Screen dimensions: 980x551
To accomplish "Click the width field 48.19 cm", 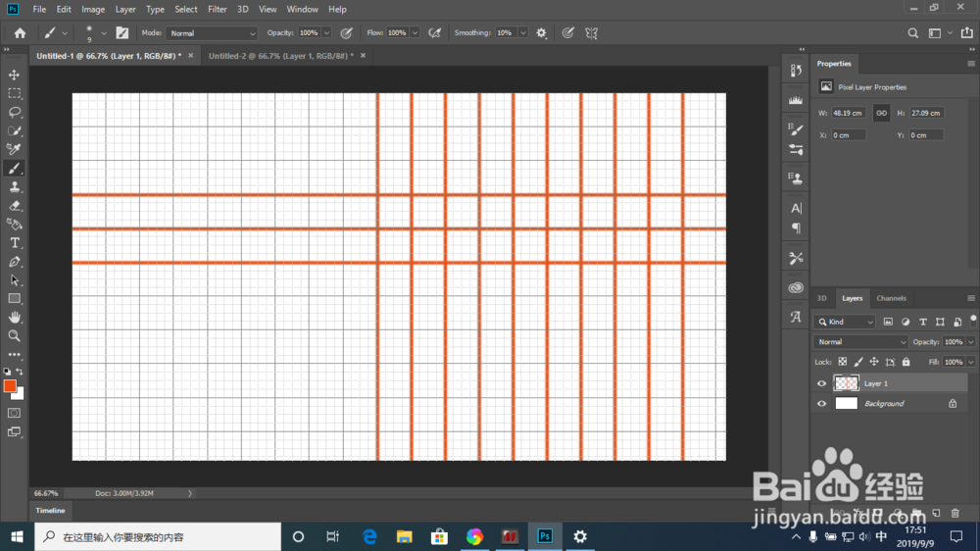I will (848, 113).
